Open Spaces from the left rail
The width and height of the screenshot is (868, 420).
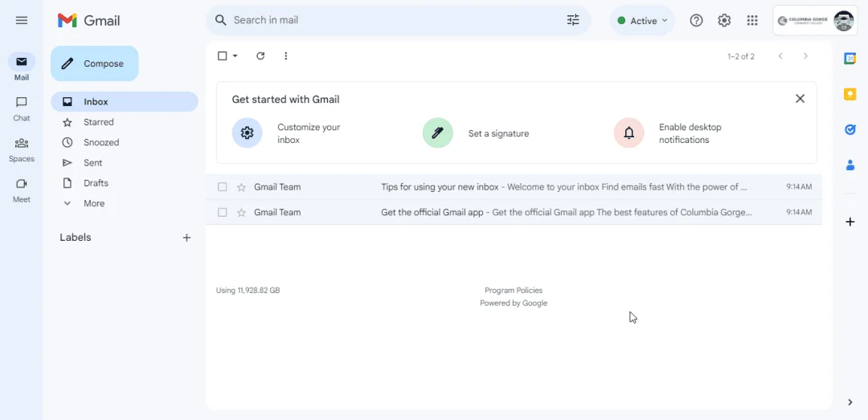coord(22,149)
